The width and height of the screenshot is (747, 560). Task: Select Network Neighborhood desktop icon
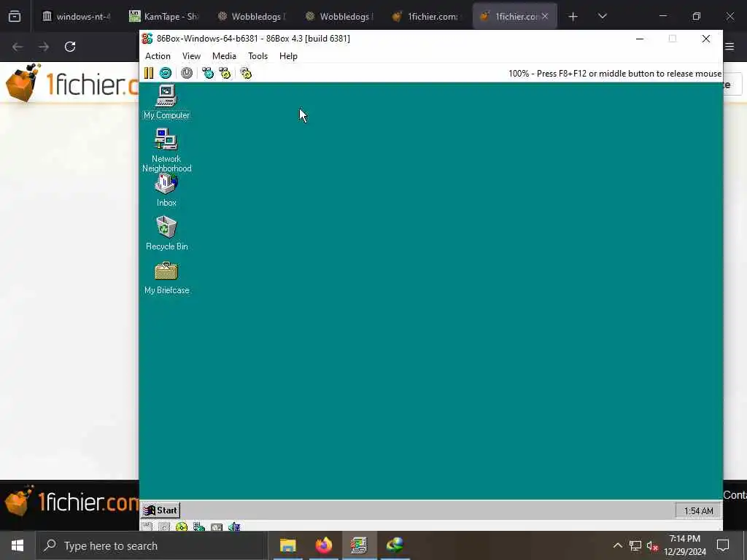click(166, 150)
